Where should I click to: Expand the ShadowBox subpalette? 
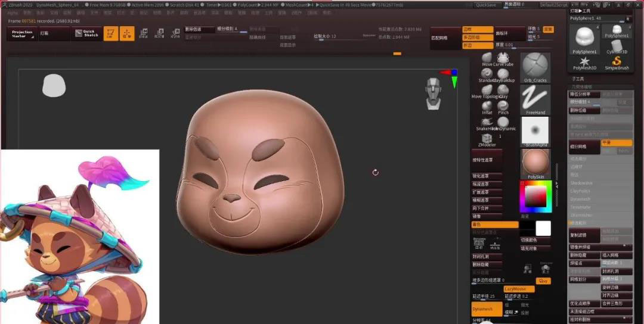581,183
